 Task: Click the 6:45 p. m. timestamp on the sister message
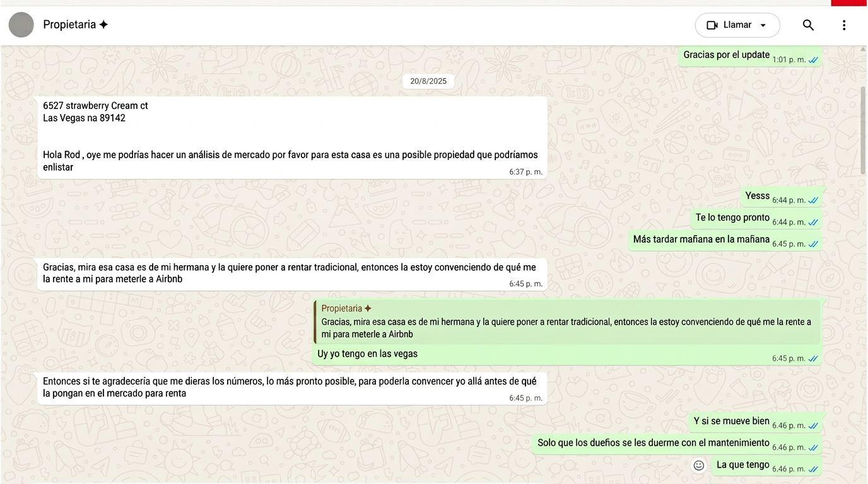pos(525,284)
